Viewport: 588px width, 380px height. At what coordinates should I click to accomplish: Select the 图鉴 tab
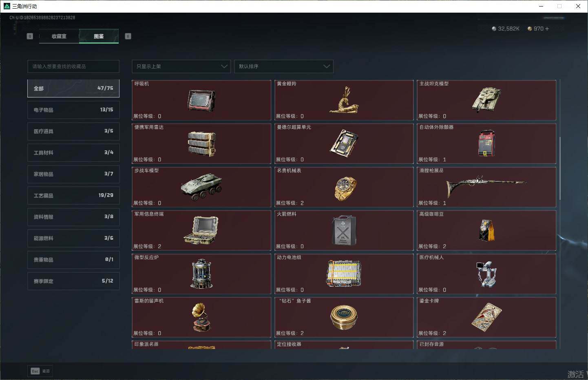tap(99, 36)
